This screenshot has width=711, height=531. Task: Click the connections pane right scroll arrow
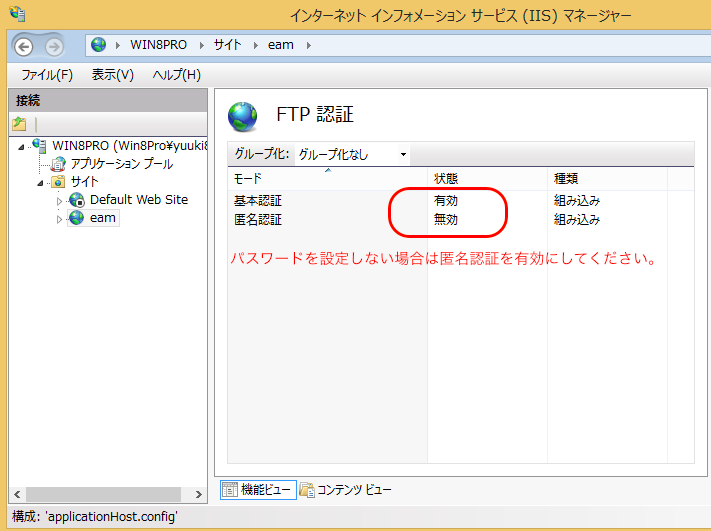pos(199,494)
